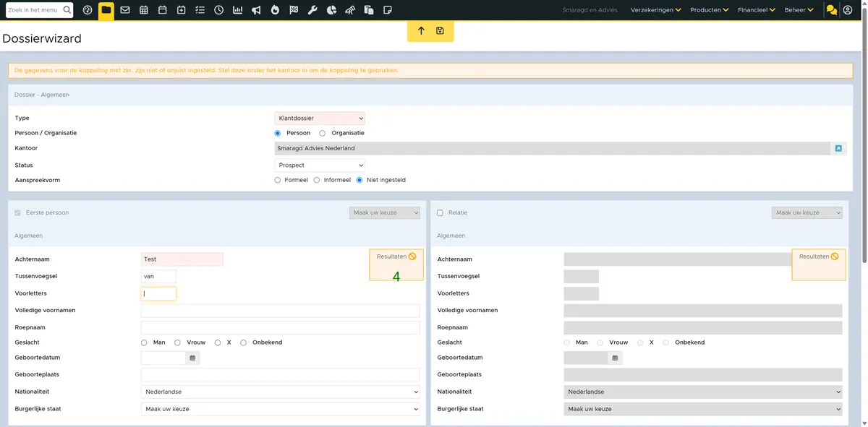Open the clock icon in top bar

tap(219, 10)
